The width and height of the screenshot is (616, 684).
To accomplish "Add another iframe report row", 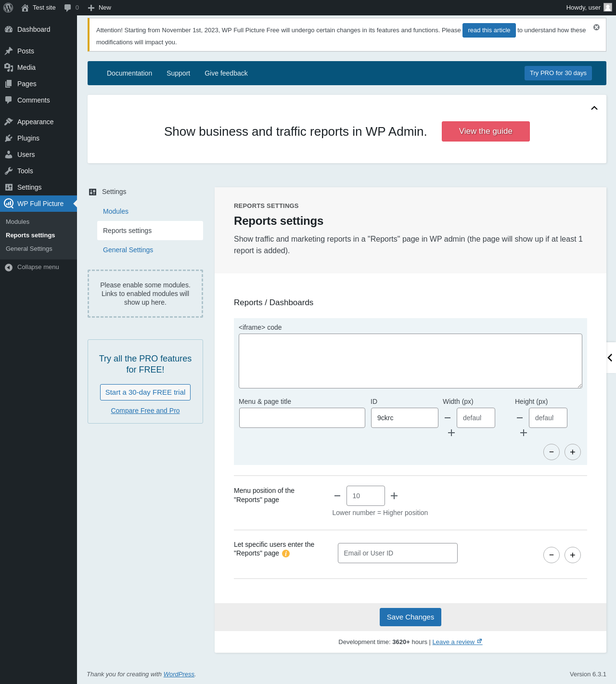I will click(x=573, y=452).
